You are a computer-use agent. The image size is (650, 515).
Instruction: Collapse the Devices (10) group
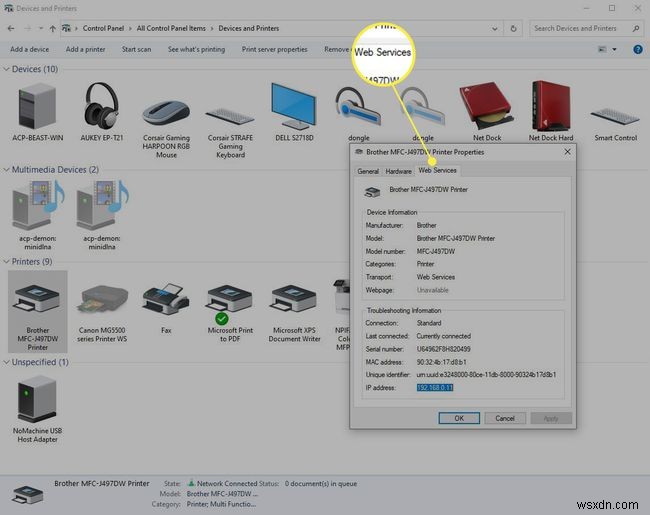[x=6, y=69]
